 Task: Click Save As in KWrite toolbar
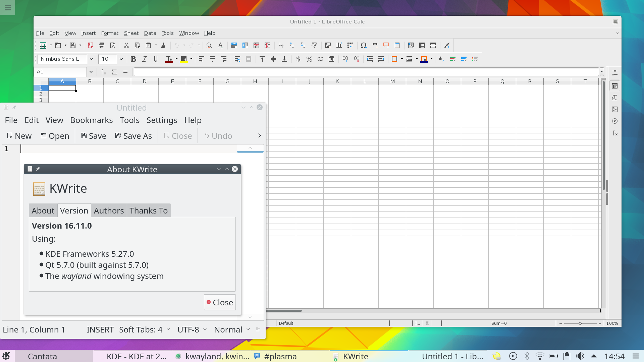133,136
